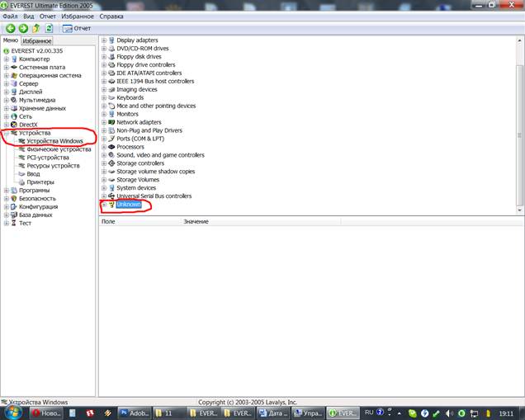Image resolution: width=525 pixels, height=420 pixels.
Task: Open the Файл menu
Action: (x=10, y=17)
